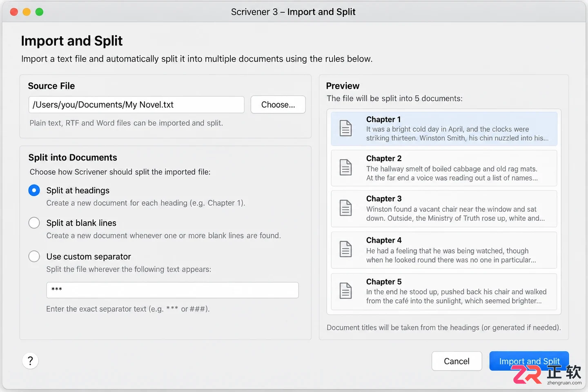Click the 'Winston found a vacant chair' excerpt
Viewport: 588px width, 392px height.
click(x=455, y=214)
